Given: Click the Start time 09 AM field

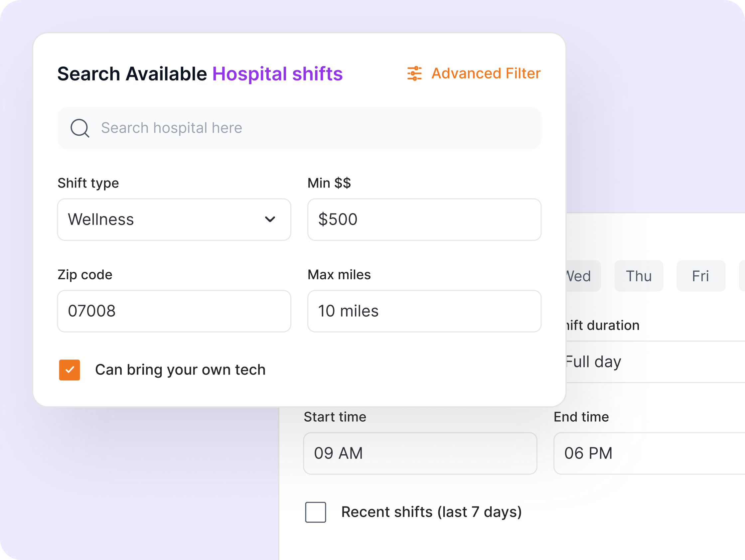Looking at the screenshot, I should (420, 453).
